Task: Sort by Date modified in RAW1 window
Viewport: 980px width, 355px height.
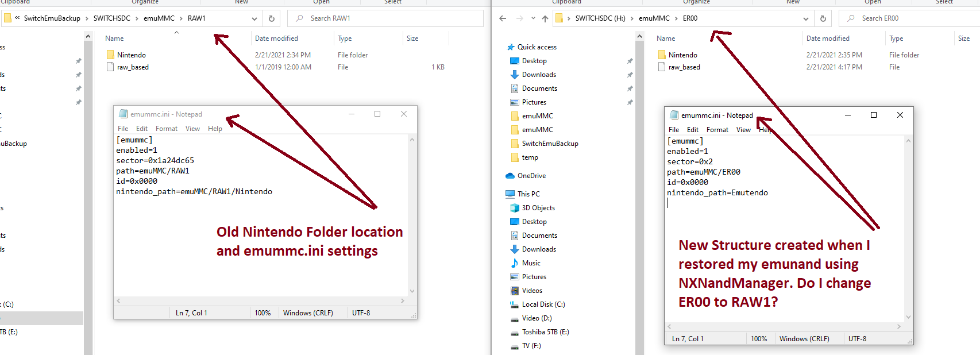Action: 276,38
